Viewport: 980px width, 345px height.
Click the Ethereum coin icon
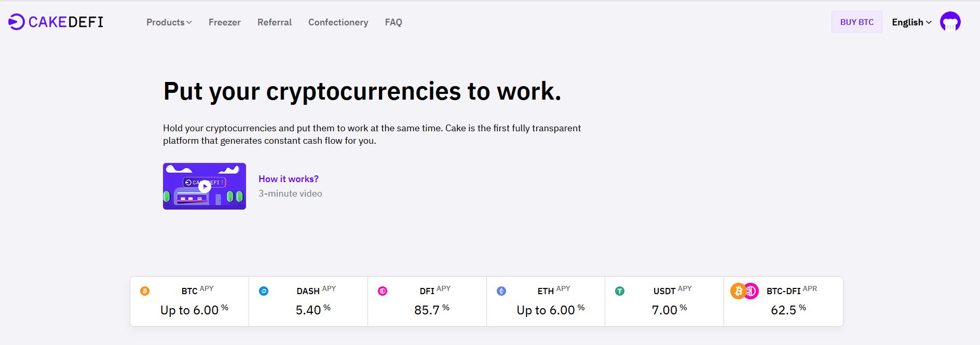(501, 291)
